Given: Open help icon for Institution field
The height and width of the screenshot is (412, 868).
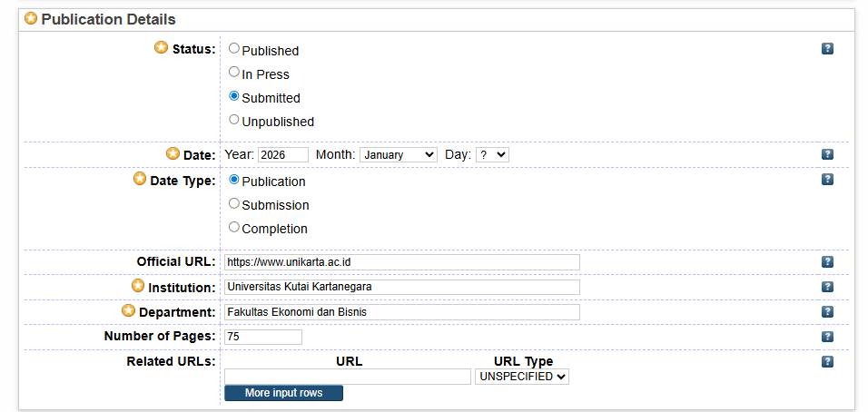Looking at the screenshot, I should [827, 287].
